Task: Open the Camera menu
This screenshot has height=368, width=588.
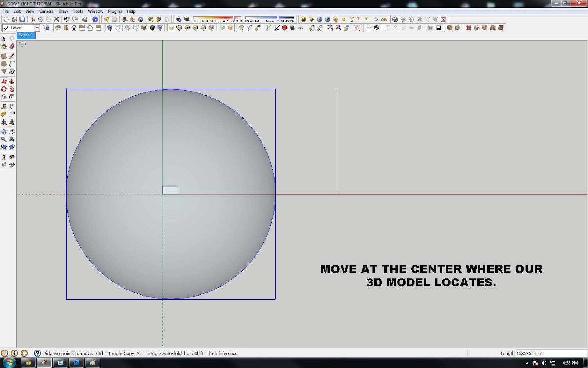Action: (x=46, y=11)
